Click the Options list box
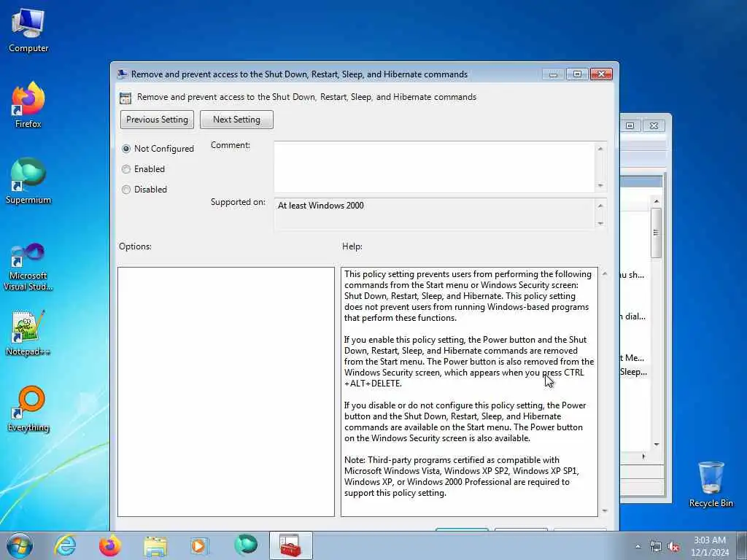Viewport: 747px width, 560px height. [226, 392]
